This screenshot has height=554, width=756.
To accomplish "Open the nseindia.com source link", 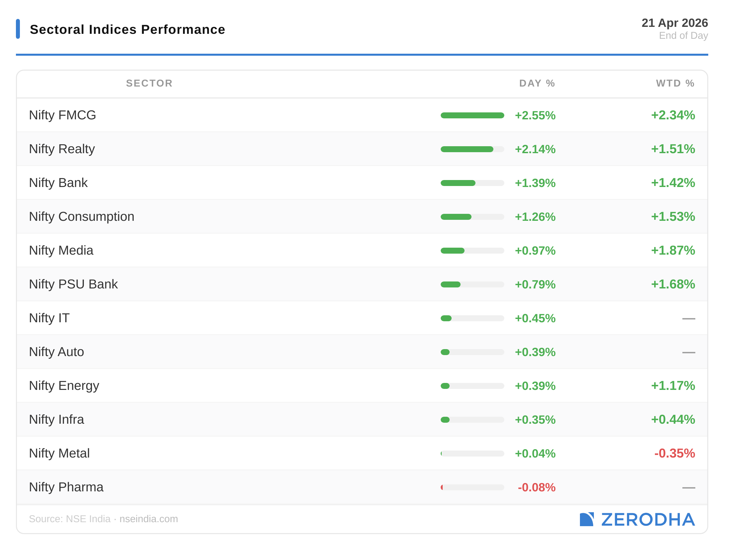I will click(149, 519).
